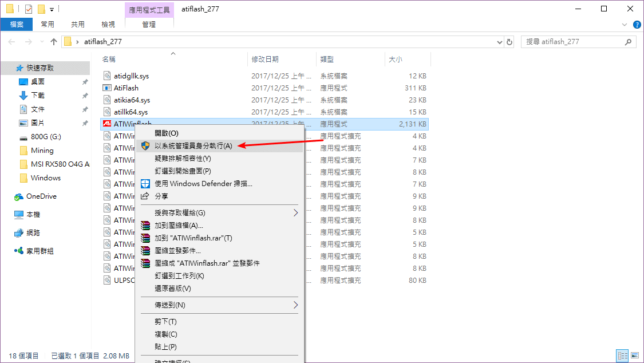The height and width of the screenshot is (363, 644).
Task: Switch to the View ribbon tab
Action: click(x=108, y=25)
